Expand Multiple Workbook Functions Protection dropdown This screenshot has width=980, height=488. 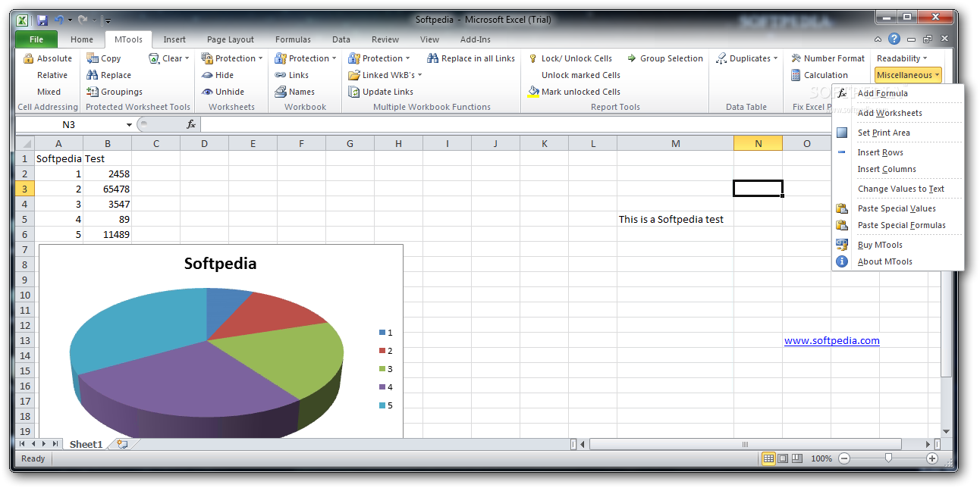(379, 58)
